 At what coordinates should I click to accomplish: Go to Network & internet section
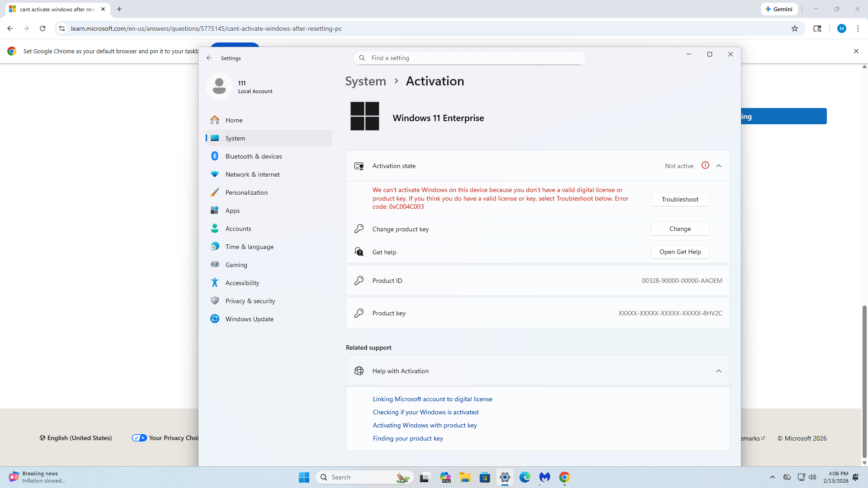tap(252, 174)
